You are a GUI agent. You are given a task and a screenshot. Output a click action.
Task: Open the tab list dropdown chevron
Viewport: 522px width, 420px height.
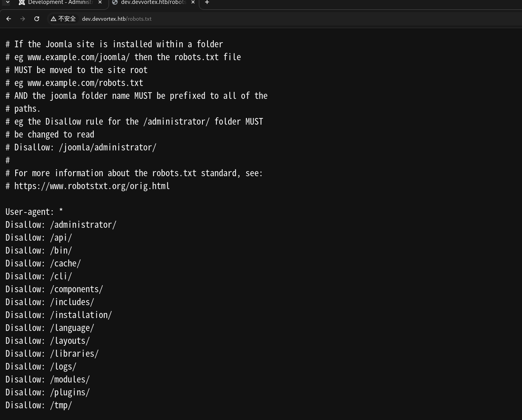pyautogui.click(x=7, y=2)
